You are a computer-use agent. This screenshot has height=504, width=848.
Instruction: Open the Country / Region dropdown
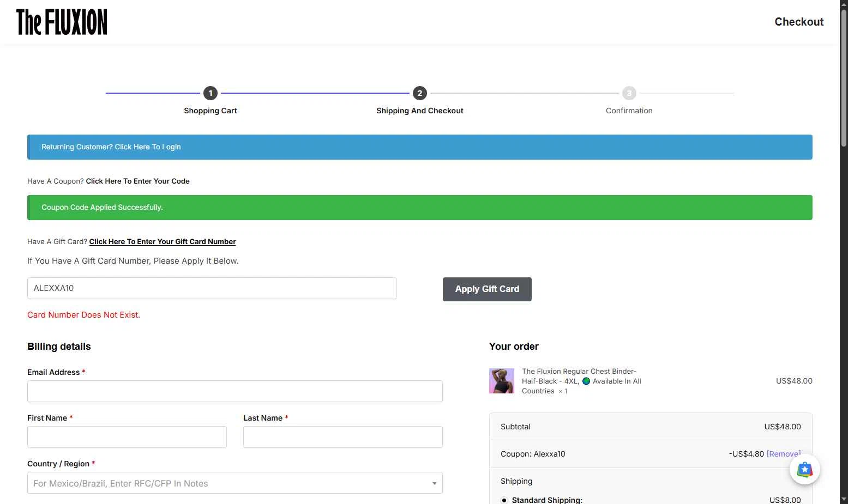pyautogui.click(x=235, y=483)
